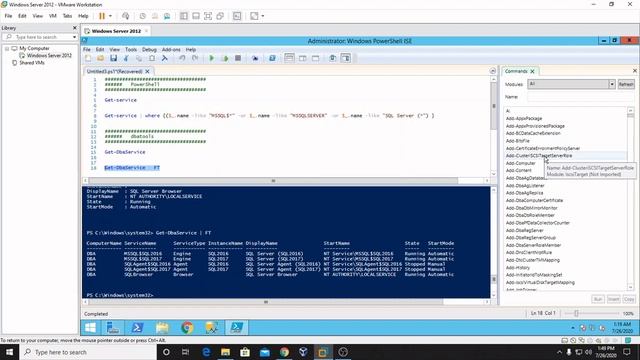Open the Library search dropdown arrow
Image resolution: width=640 pixels, height=360 pixels.
[x=74, y=37]
